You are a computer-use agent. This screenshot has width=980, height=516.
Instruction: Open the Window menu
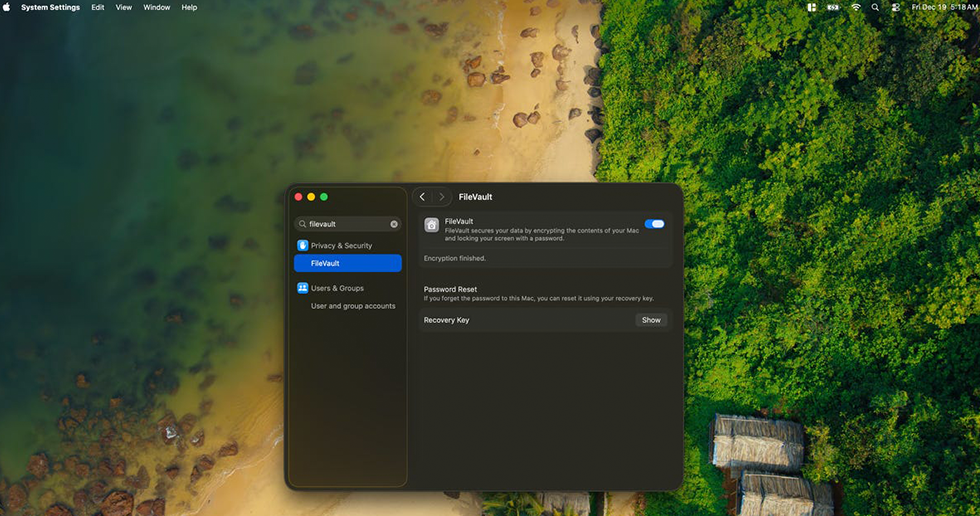tap(156, 7)
